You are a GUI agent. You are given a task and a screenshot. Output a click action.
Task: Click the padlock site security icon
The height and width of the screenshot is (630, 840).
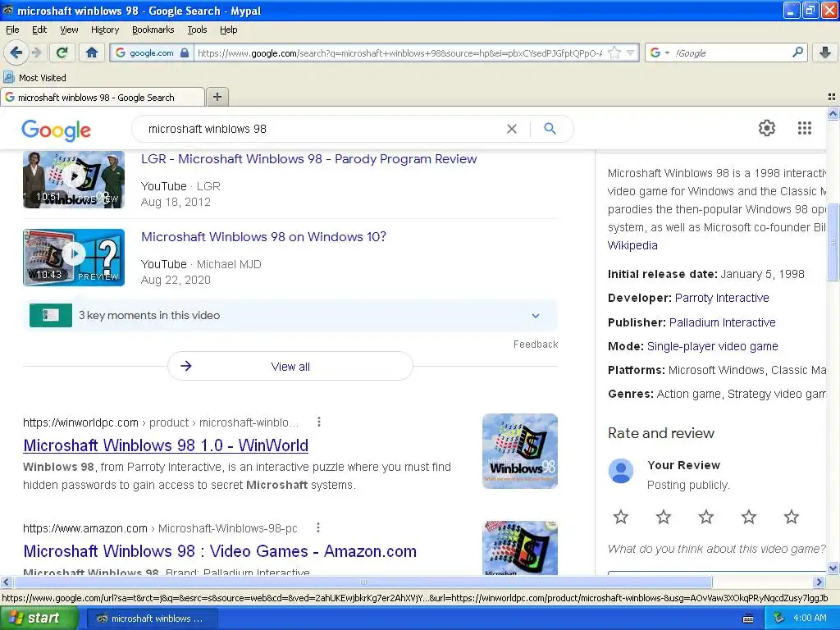185,52
